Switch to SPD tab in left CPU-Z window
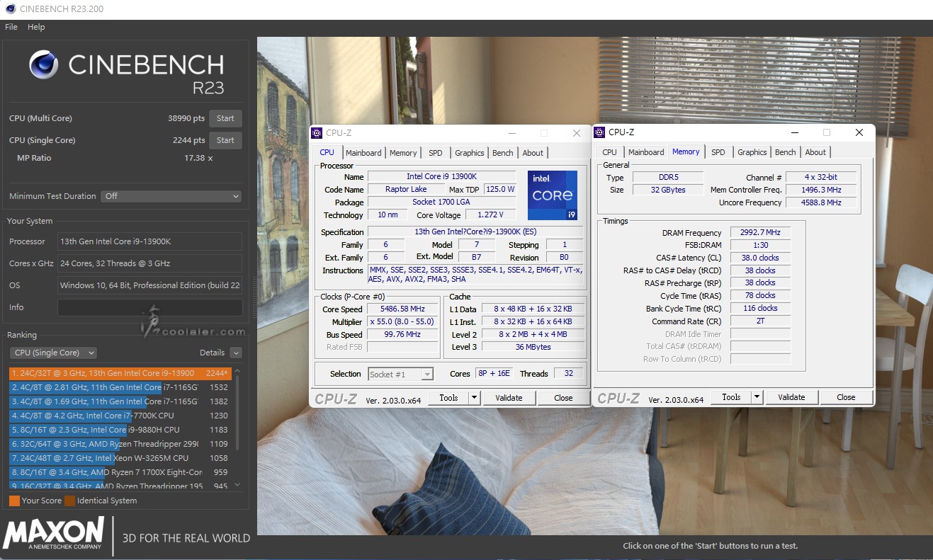933x560 pixels. click(x=436, y=153)
